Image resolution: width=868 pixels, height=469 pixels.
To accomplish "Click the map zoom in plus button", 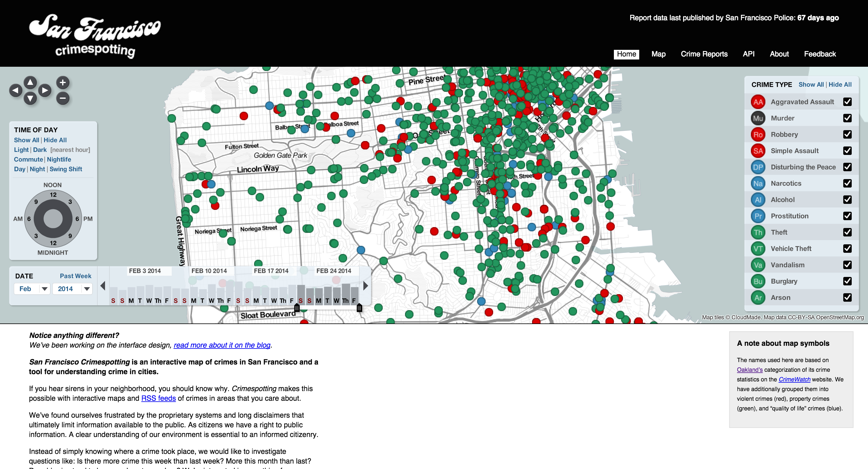I will click(63, 83).
